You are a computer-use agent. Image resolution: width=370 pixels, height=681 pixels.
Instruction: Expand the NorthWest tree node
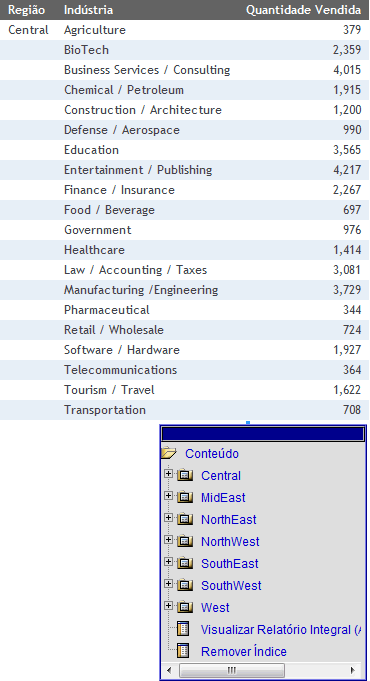[x=168, y=539]
